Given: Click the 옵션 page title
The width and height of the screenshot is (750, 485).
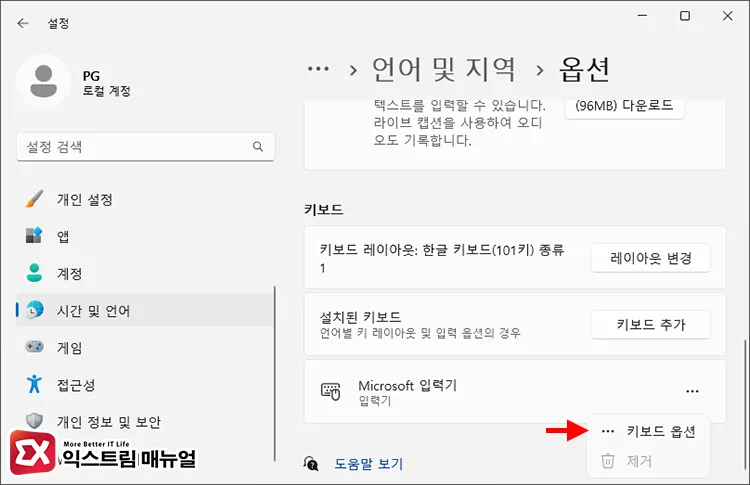Looking at the screenshot, I should tap(584, 69).
